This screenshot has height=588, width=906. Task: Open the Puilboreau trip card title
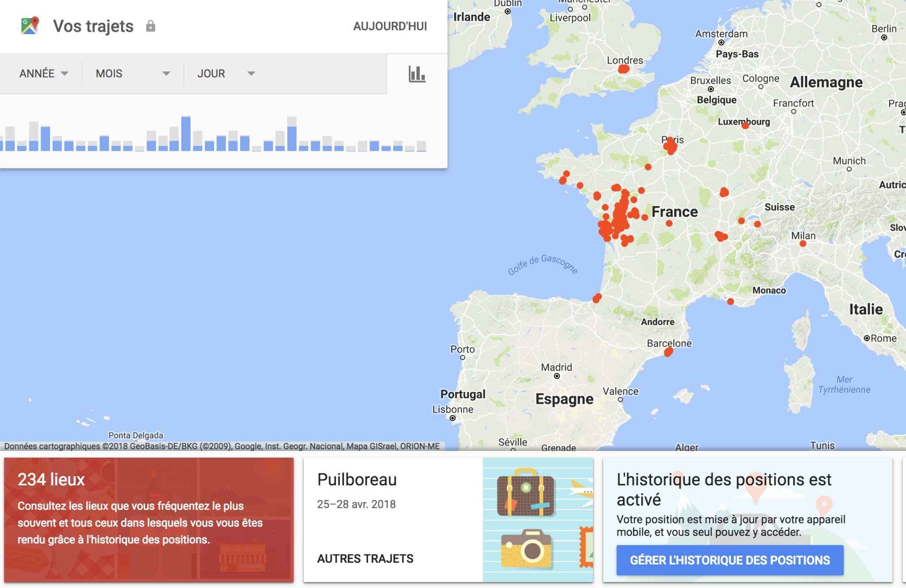tap(357, 480)
